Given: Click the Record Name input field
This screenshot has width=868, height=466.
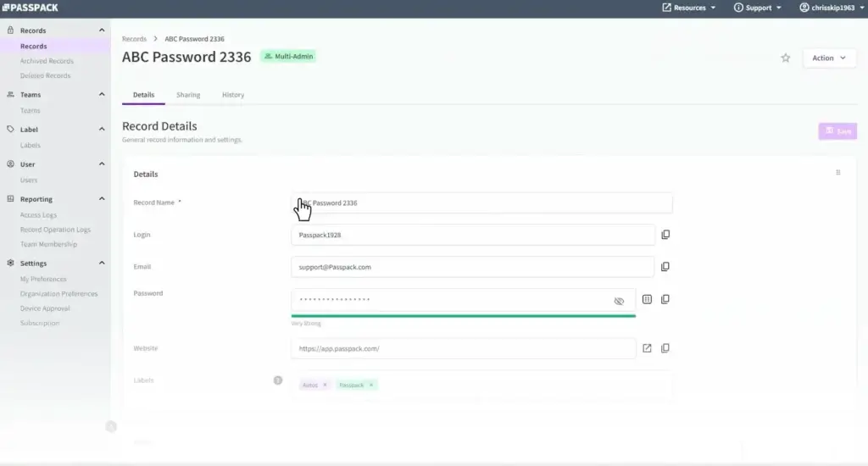Looking at the screenshot, I should point(481,203).
